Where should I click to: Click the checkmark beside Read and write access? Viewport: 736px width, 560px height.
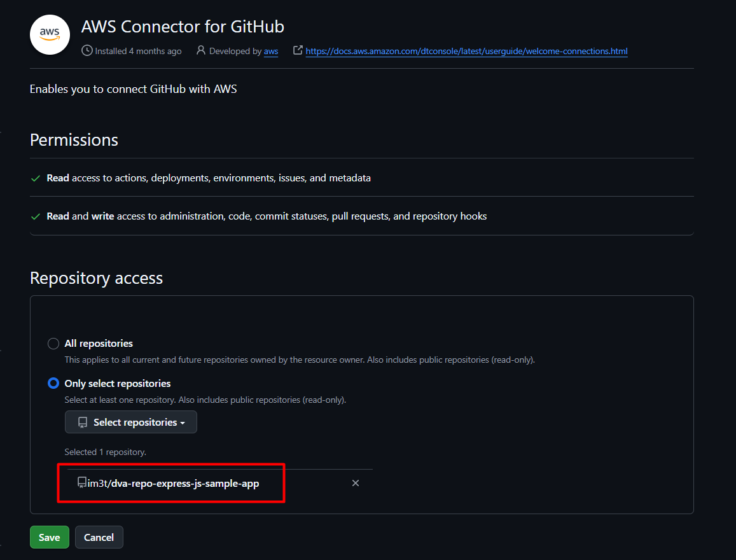tap(36, 216)
